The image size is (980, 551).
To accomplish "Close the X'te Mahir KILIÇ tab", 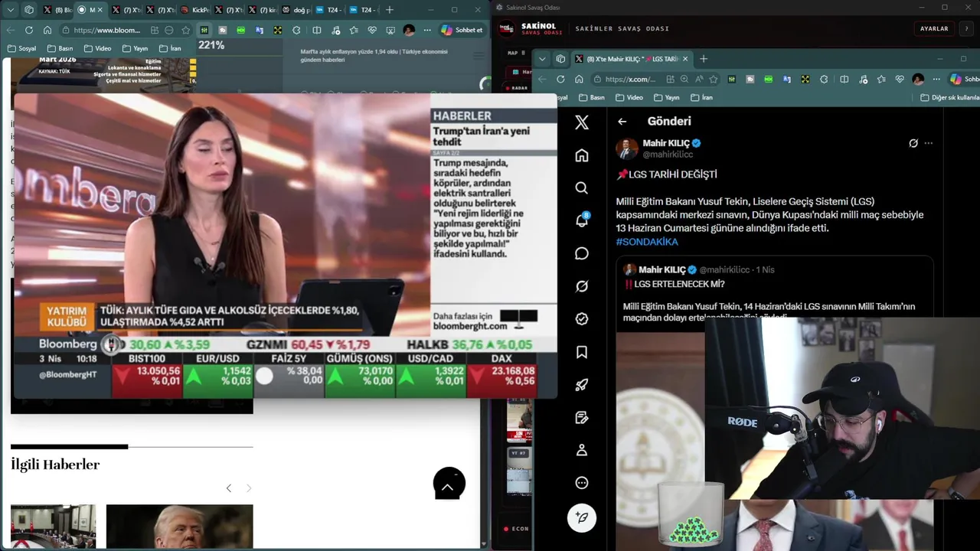I will coord(685,59).
